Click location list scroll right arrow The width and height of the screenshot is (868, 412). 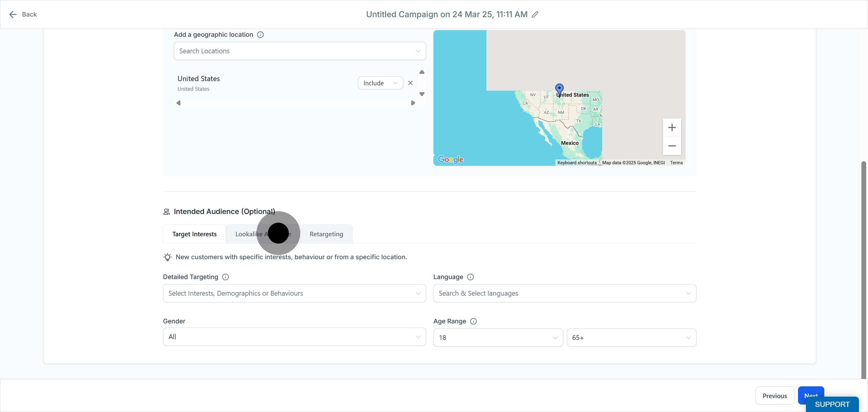click(x=413, y=103)
